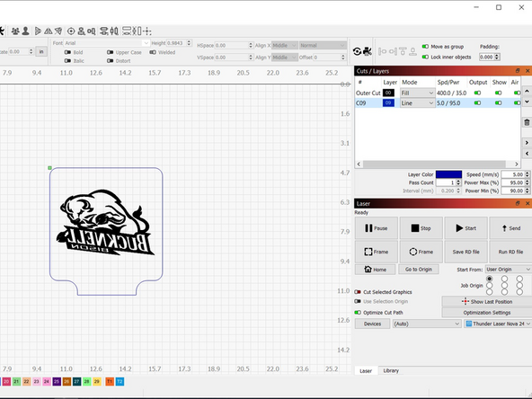Click the Devices button
This screenshot has width=532, height=399.
pos(372,324)
